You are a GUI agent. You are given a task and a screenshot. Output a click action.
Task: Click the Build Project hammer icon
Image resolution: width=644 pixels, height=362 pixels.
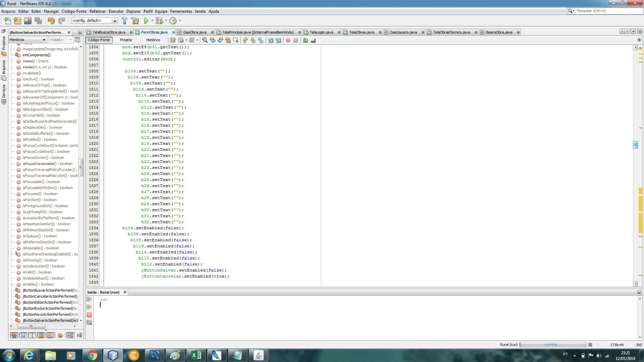click(124, 21)
